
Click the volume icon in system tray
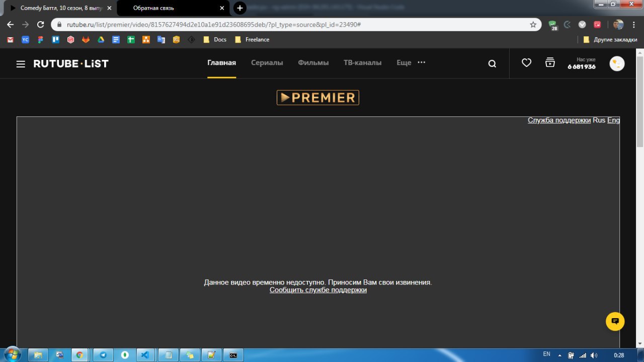click(594, 355)
